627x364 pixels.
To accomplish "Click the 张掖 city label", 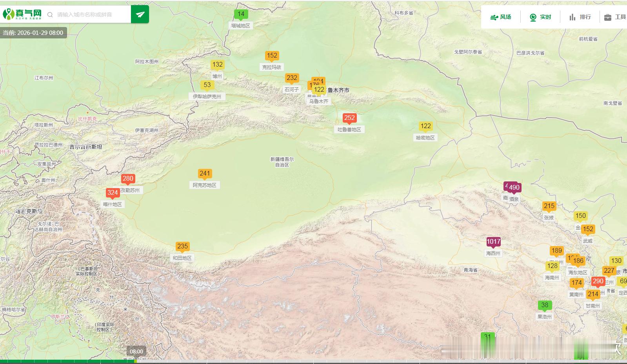I will pos(549,217).
